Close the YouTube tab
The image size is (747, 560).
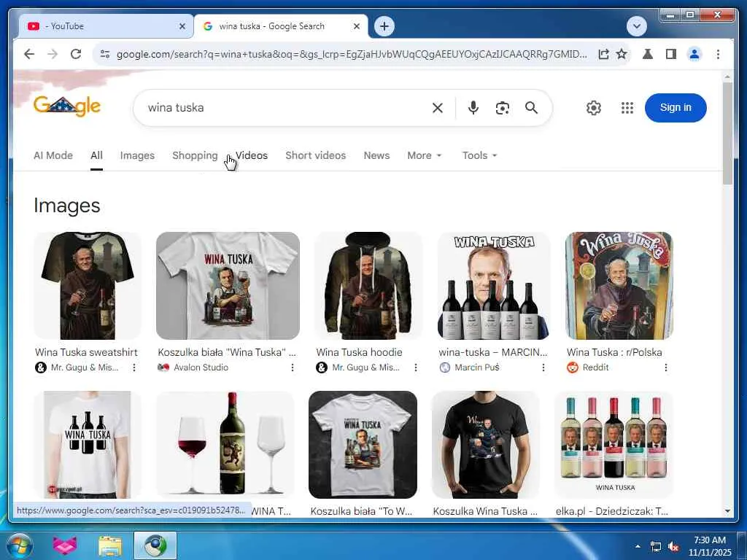182,27
